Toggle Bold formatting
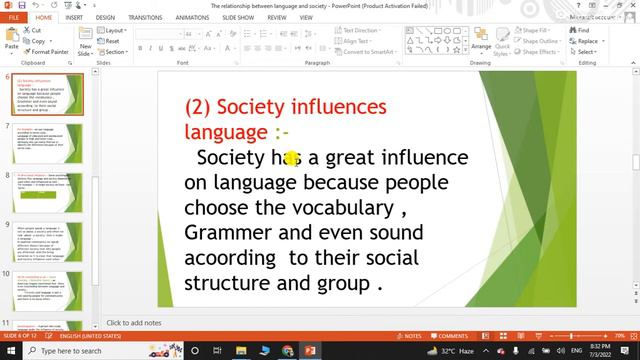The width and height of the screenshot is (640, 360). 140,49
